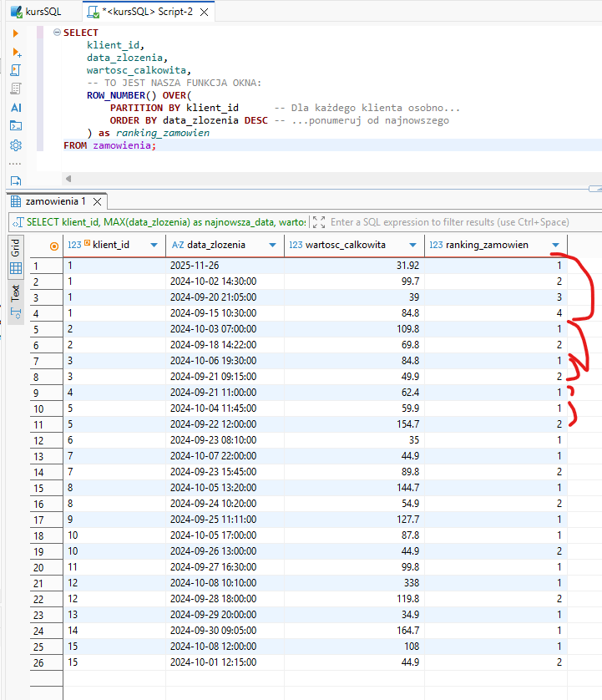Open the SQL console terminal icon
Viewport: 602px width, 700px height.
(x=16, y=126)
